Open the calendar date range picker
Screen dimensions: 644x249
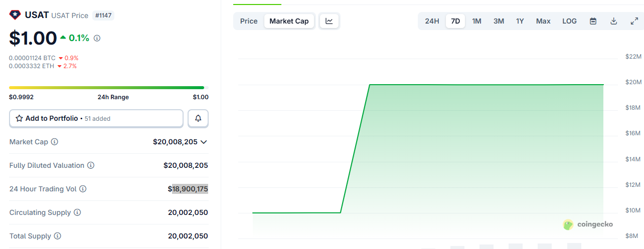tap(593, 21)
